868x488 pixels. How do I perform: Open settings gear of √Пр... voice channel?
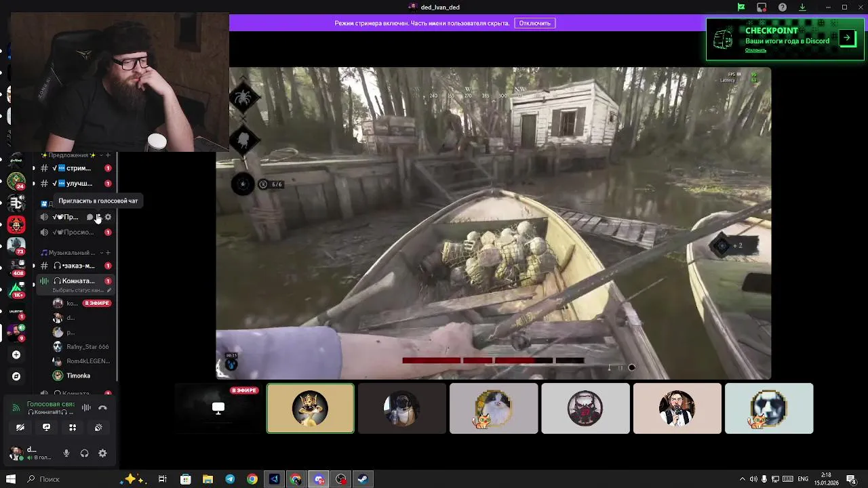[x=108, y=217]
